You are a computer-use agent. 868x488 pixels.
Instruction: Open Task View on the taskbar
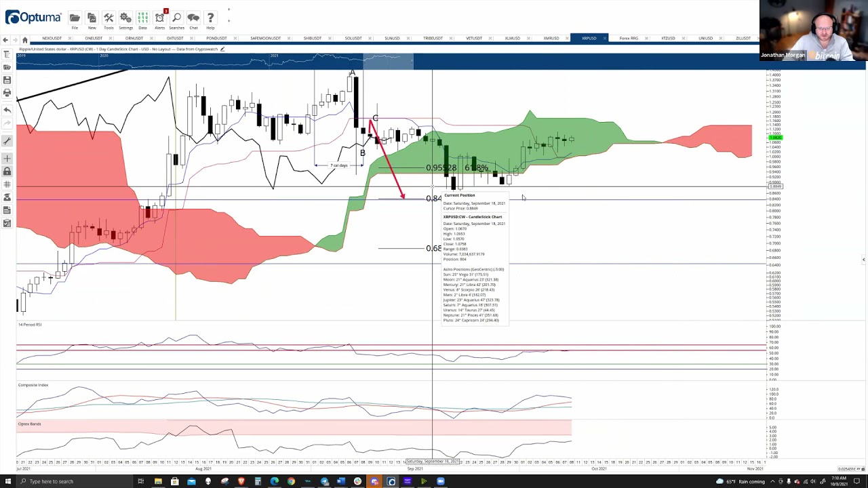point(141,481)
